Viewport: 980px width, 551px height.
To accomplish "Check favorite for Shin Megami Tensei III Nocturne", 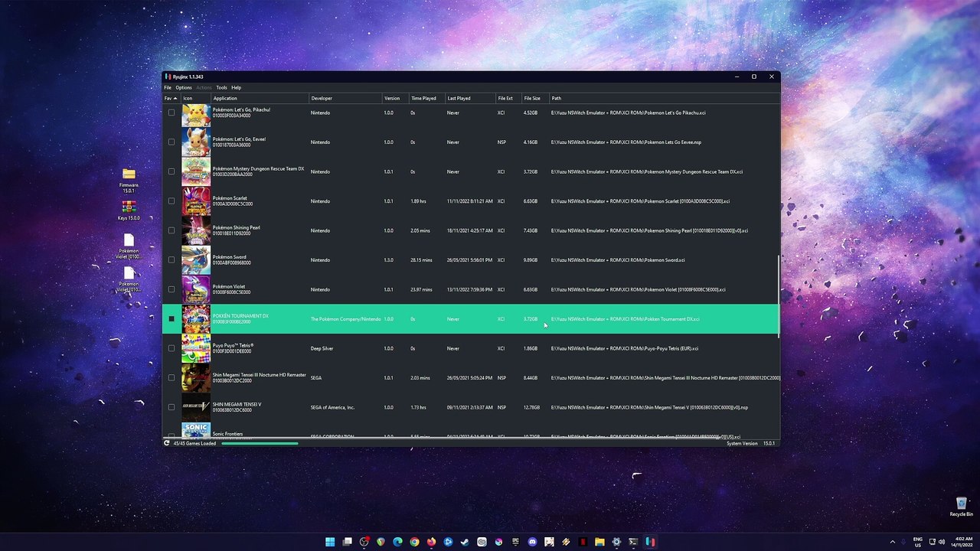I will tap(171, 378).
